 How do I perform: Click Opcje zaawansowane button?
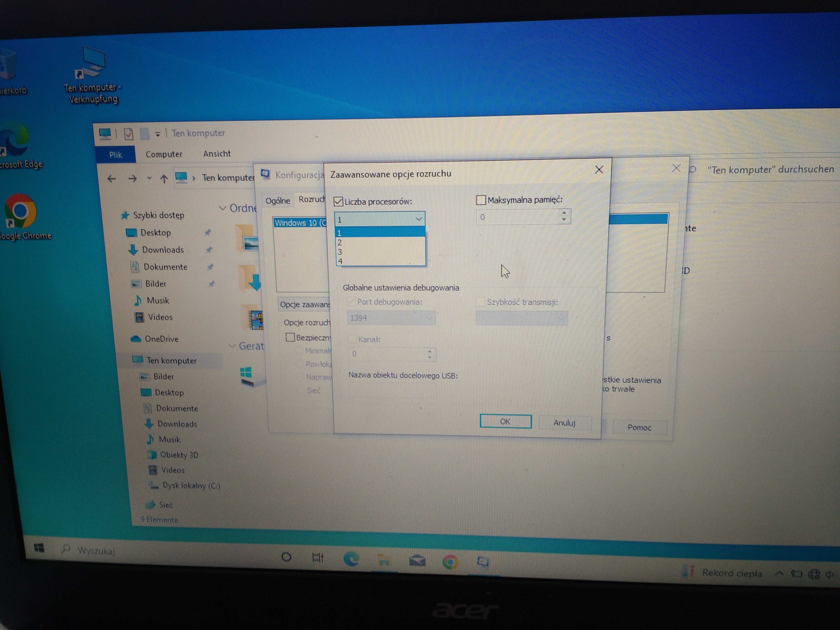tap(304, 304)
